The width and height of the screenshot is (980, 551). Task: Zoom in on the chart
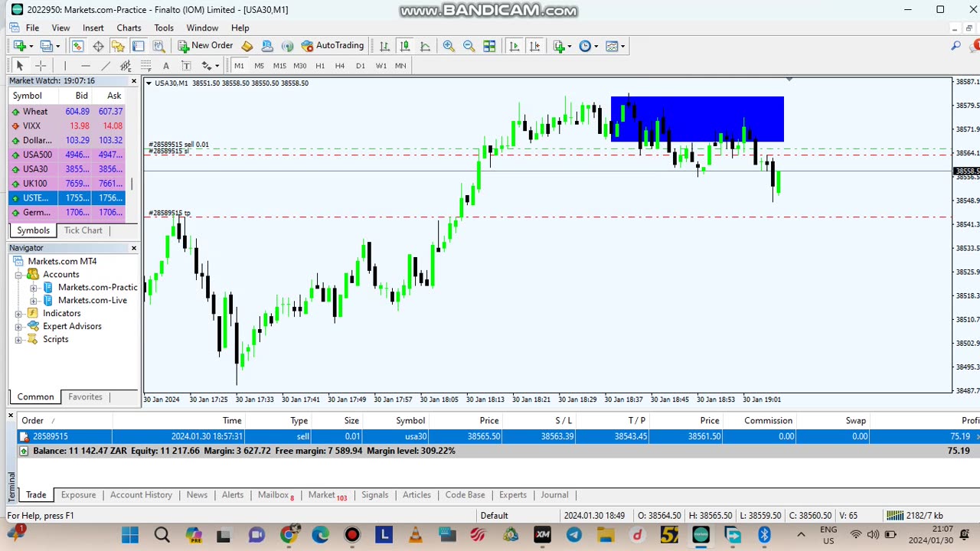(449, 46)
